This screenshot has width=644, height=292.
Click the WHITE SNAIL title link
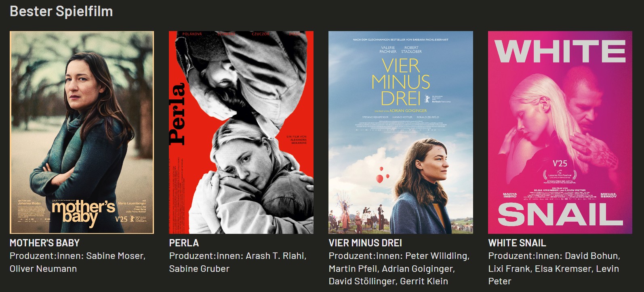[517, 243]
